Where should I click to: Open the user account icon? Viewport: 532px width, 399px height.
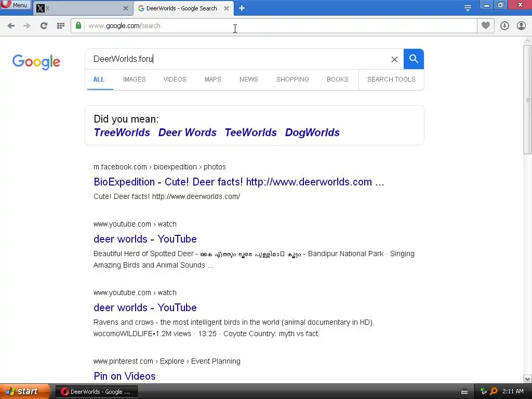521,26
